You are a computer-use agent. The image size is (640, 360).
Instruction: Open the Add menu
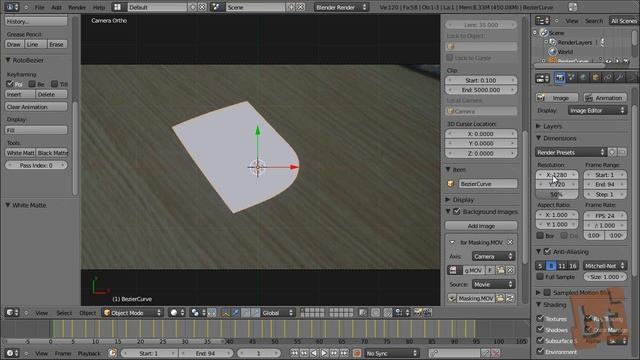pyautogui.click(x=56, y=7)
